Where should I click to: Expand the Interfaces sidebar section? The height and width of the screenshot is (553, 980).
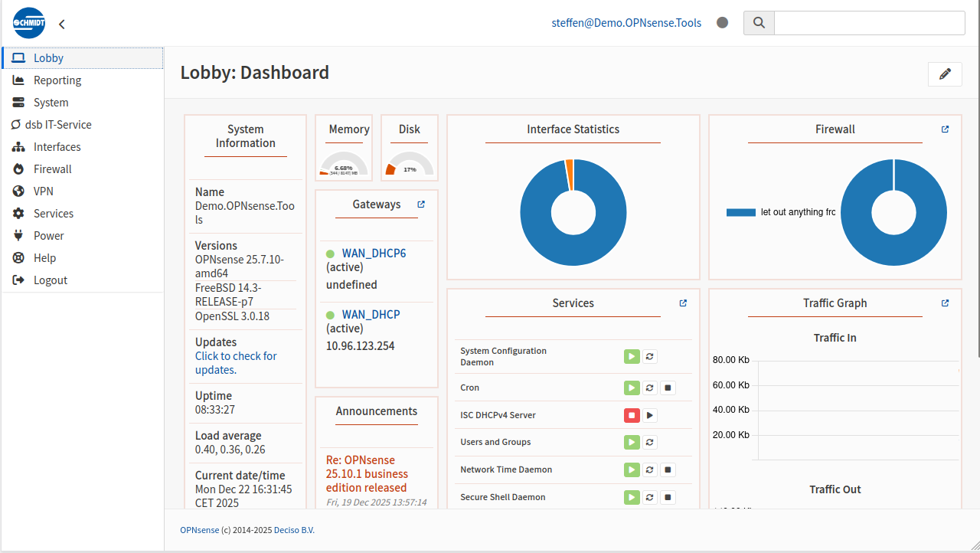coord(57,147)
